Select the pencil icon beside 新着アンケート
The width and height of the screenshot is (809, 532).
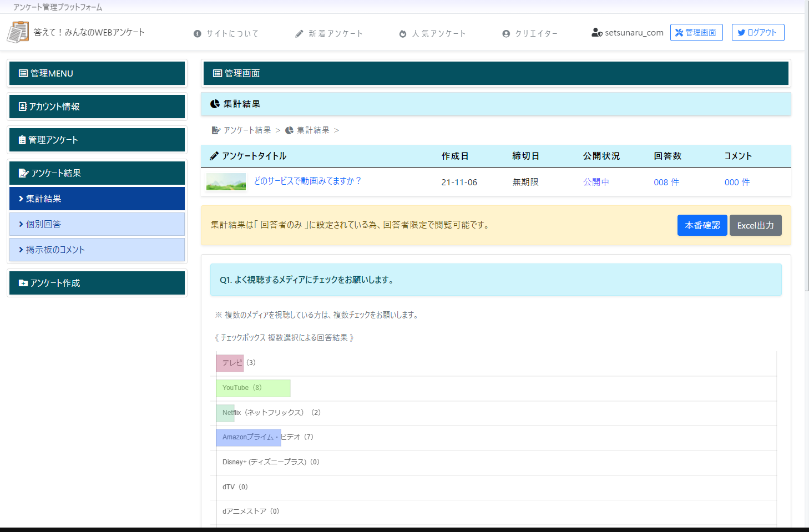(x=300, y=33)
